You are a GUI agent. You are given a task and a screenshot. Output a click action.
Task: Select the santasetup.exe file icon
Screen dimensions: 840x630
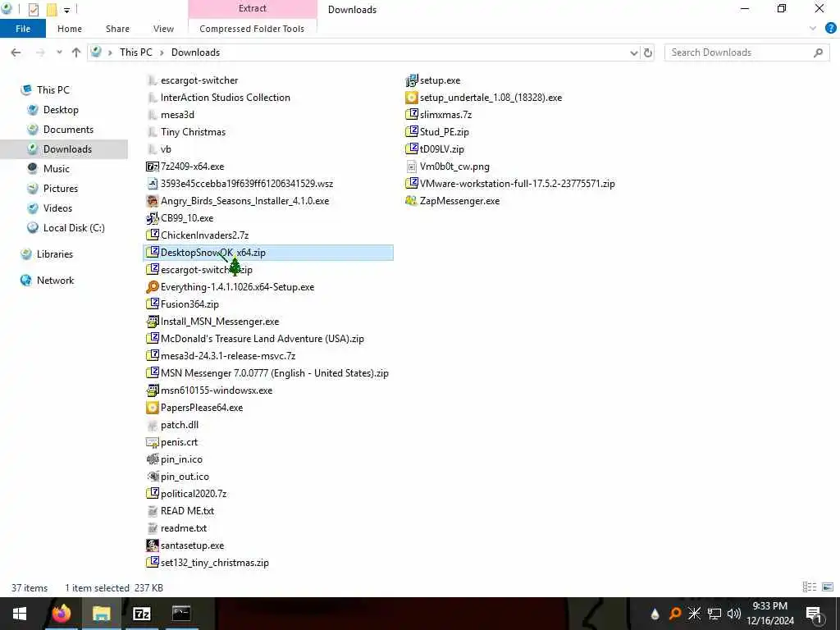pos(152,546)
